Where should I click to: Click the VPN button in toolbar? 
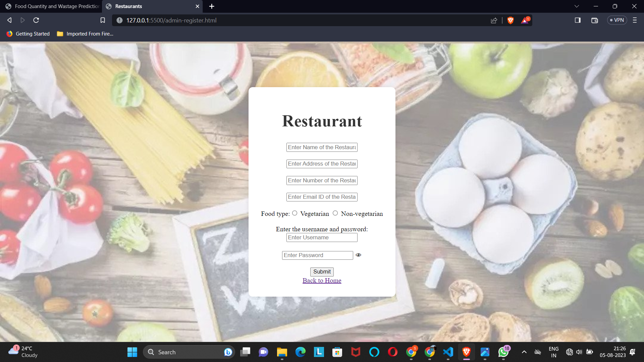(617, 20)
